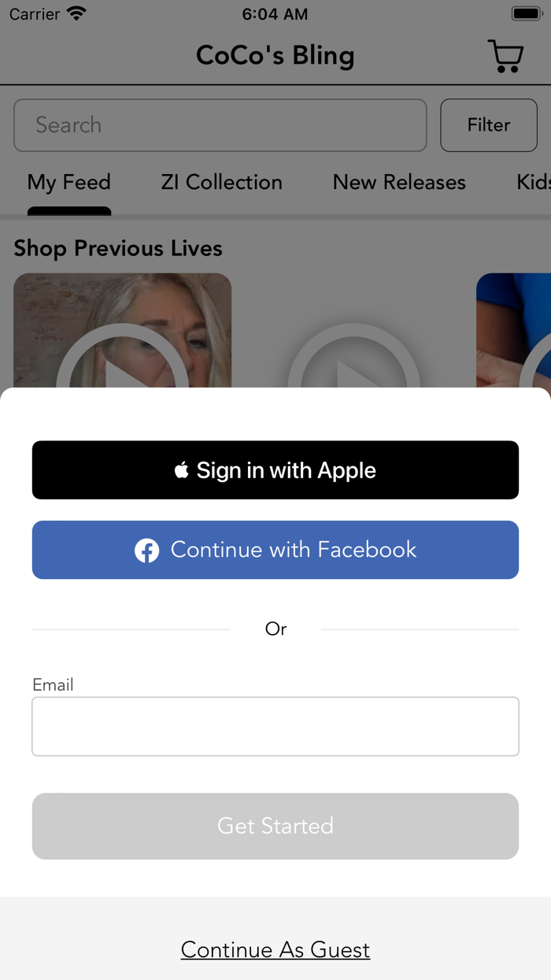551x980 pixels.
Task: Open the blue video thumbnail at right
Action: (x=513, y=331)
